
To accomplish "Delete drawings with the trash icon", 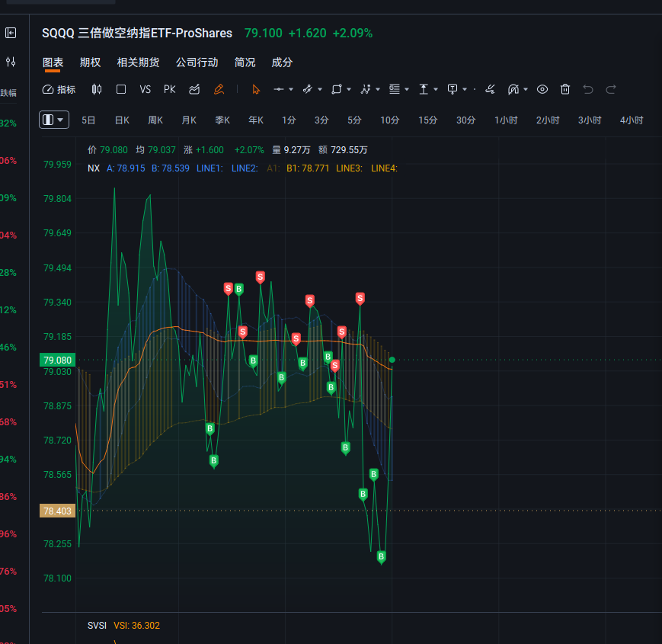I will pos(565,89).
